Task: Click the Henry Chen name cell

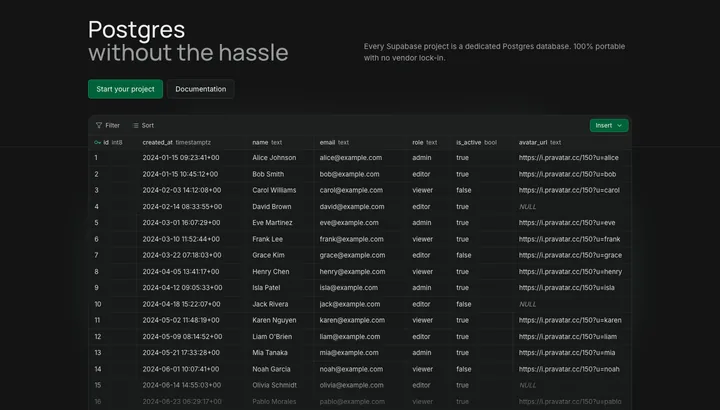Action: [271, 272]
